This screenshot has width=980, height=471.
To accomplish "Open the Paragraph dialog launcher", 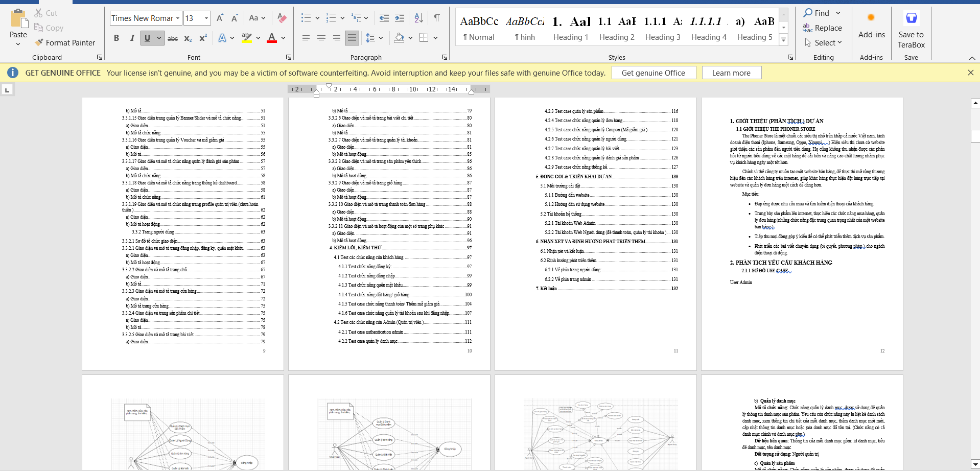I will coord(444,57).
